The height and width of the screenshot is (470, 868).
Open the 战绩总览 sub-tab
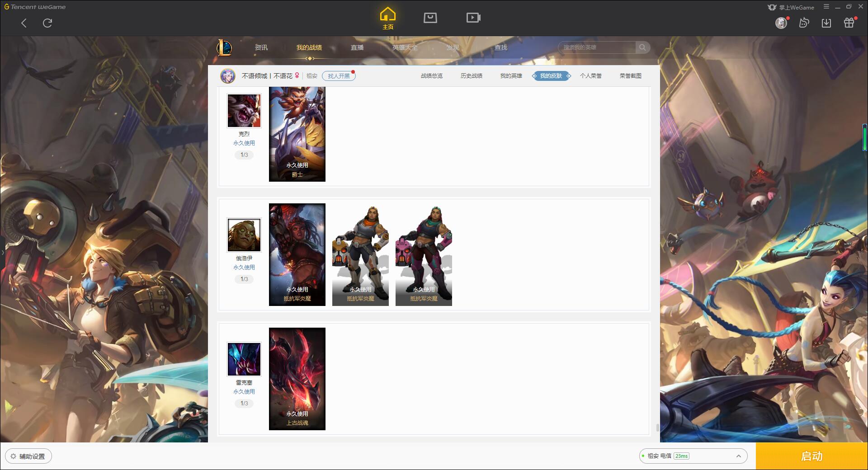[432, 76]
